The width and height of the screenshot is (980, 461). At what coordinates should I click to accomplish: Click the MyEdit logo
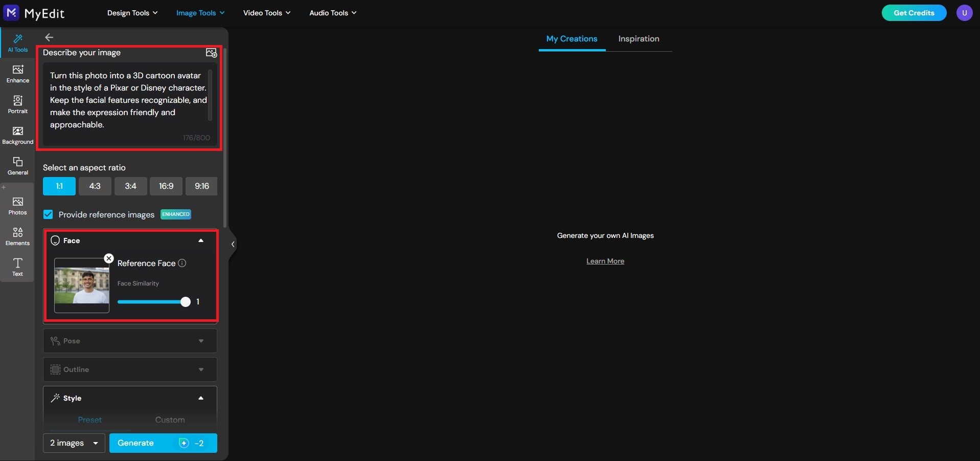pyautogui.click(x=34, y=13)
